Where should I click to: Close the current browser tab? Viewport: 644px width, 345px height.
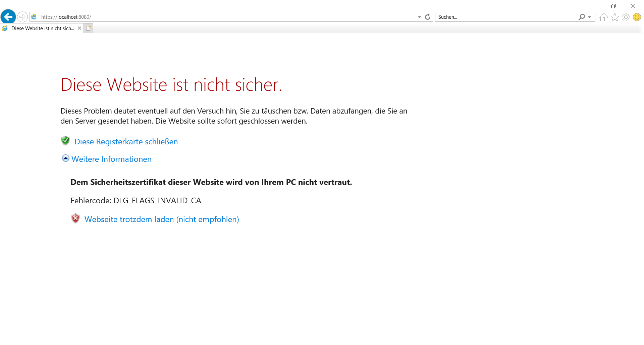coord(79,28)
